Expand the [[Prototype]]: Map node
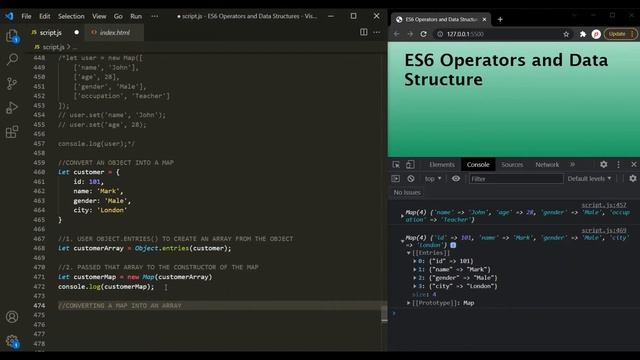The image size is (640, 360). [x=409, y=303]
